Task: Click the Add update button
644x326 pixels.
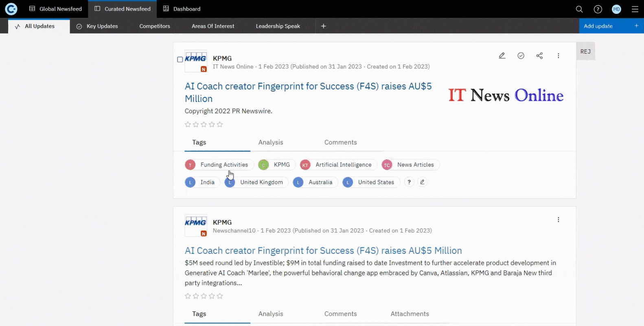Action: pos(598,26)
